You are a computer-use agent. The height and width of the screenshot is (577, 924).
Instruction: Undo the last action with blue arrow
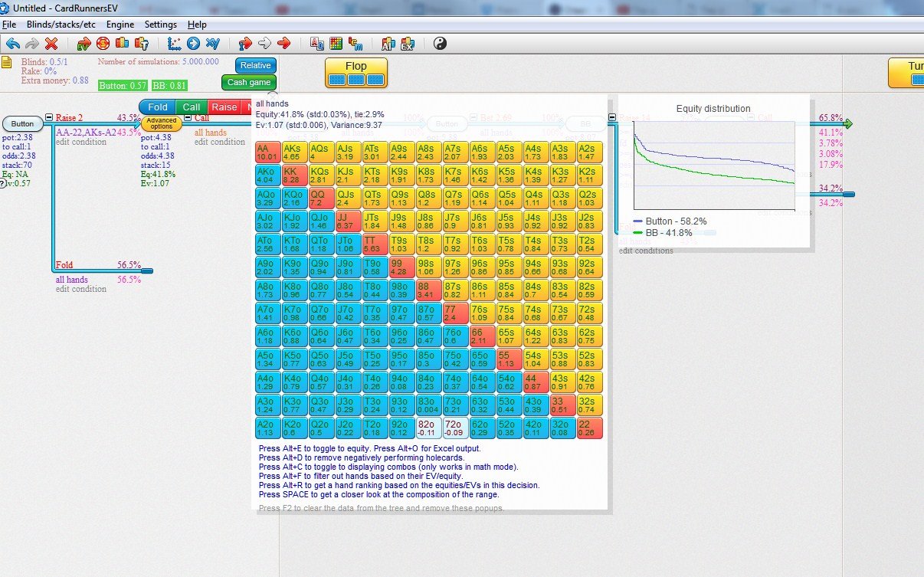[x=13, y=43]
